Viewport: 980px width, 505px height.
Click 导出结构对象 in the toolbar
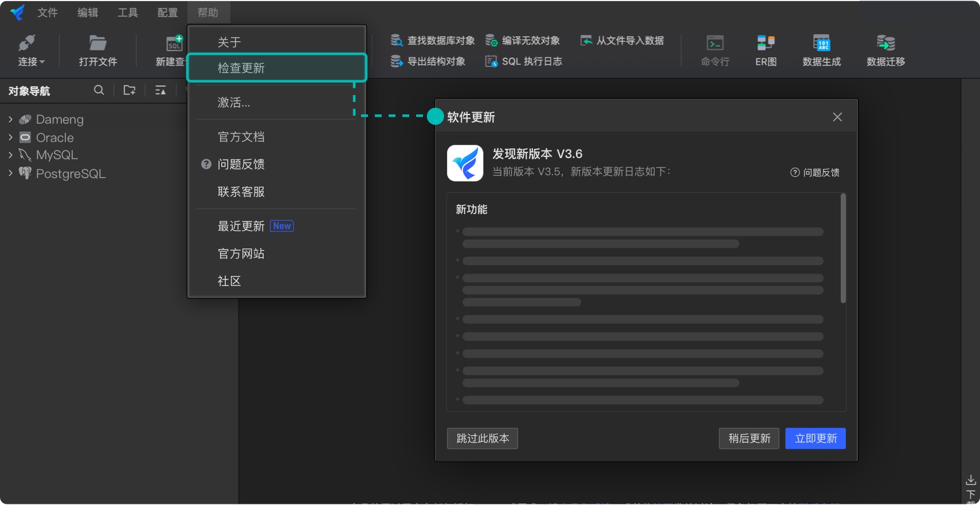point(428,61)
